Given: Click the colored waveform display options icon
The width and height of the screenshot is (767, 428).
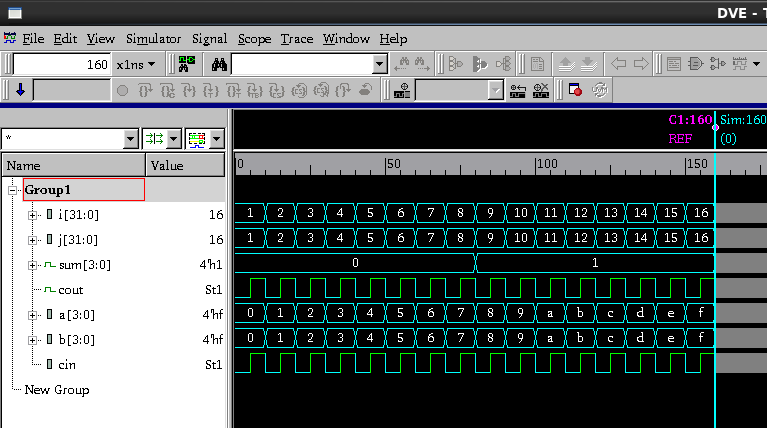Looking at the screenshot, I should [x=197, y=139].
